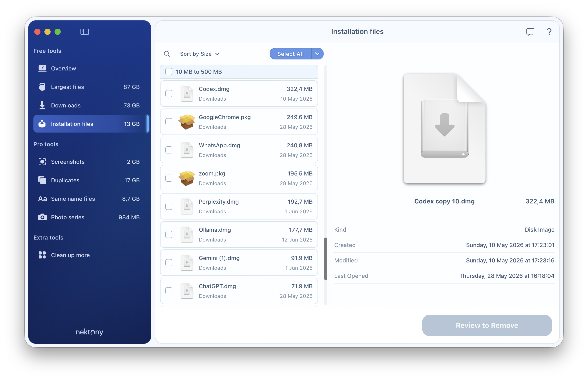Image resolution: width=588 pixels, height=380 pixels.
Task: Switch to Downloads section
Action: (x=90, y=105)
